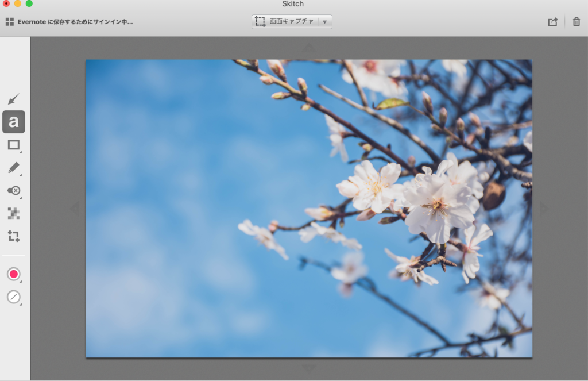The image size is (588, 381).
Task: Click the Share icon in the toolbar
Action: click(x=552, y=22)
